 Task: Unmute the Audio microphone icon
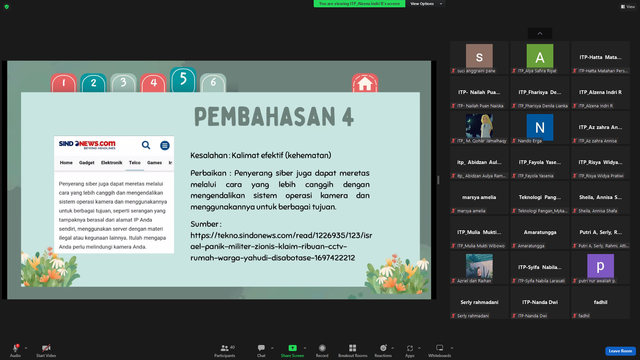pyautogui.click(x=15, y=348)
